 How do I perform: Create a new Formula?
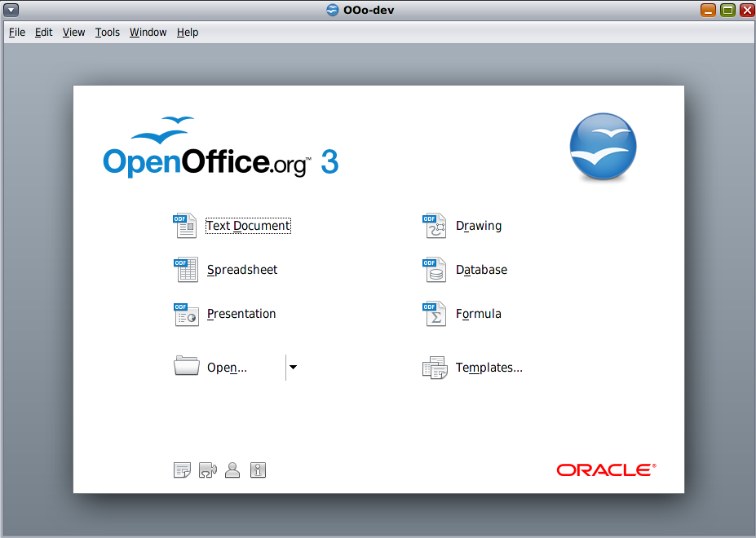(x=478, y=314)
